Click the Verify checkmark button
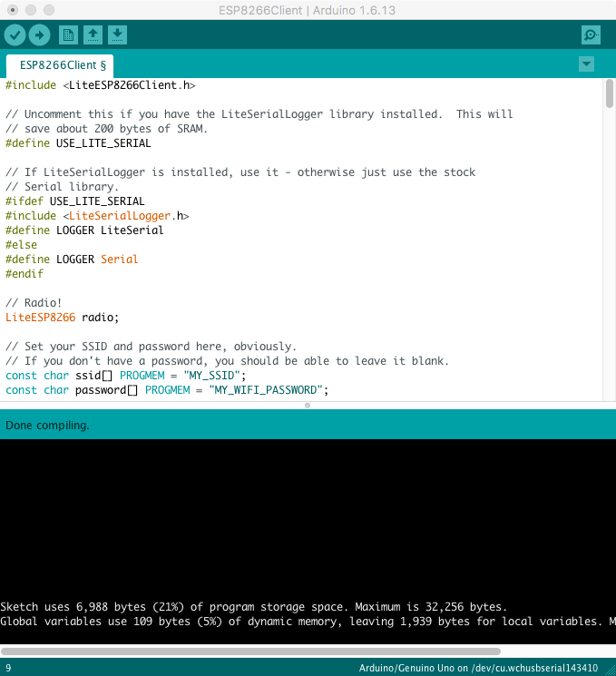The height and width of the screenshot is (676, 616). click(x=15, y=34)
